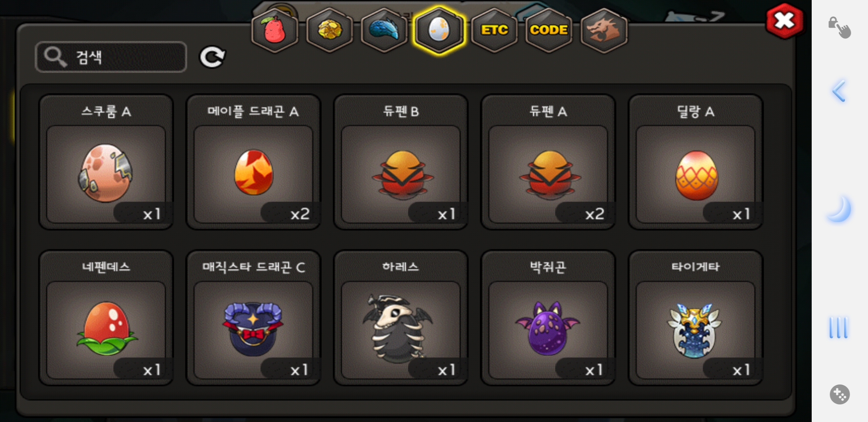Select the 스쿠룸 A egg

pyautogui.click(x=106, y=162)
